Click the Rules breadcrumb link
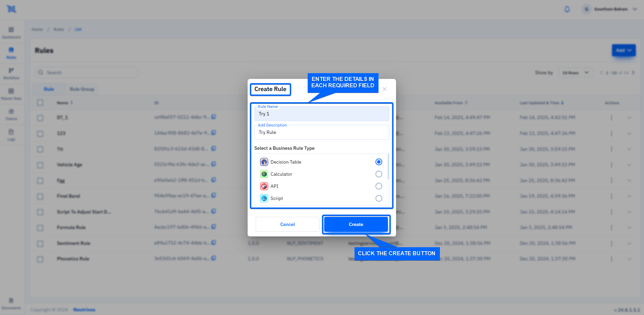 tap(59, 29)
